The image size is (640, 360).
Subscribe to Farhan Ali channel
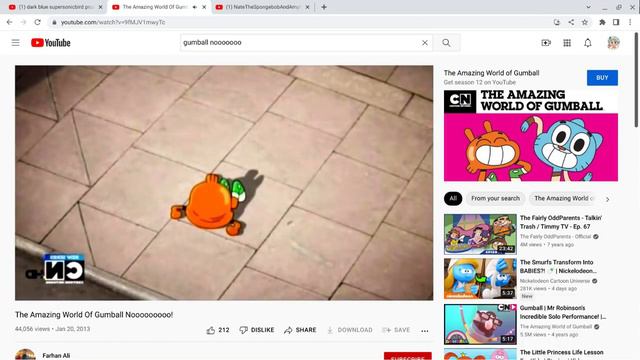tap(408, 356)
